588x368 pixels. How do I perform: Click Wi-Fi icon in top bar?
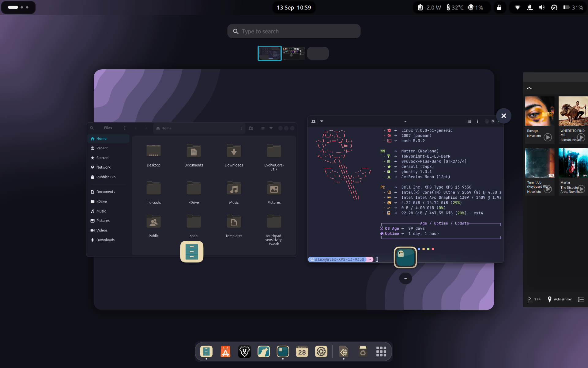517,7
